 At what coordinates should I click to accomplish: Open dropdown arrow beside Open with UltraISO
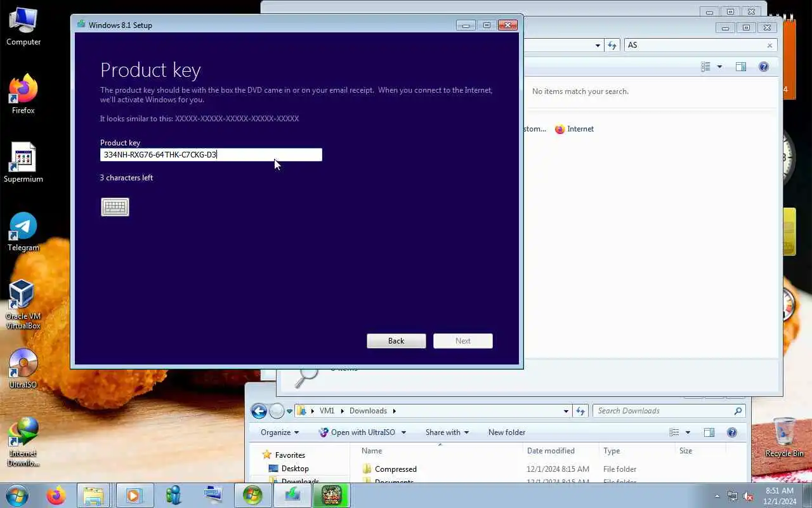[x=403, y=432]
